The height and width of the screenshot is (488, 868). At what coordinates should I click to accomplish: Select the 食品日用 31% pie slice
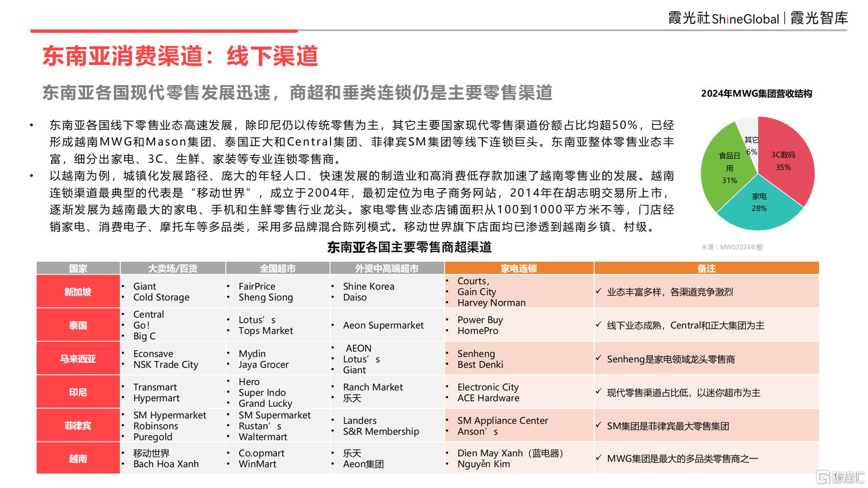(x=729, y=168)
